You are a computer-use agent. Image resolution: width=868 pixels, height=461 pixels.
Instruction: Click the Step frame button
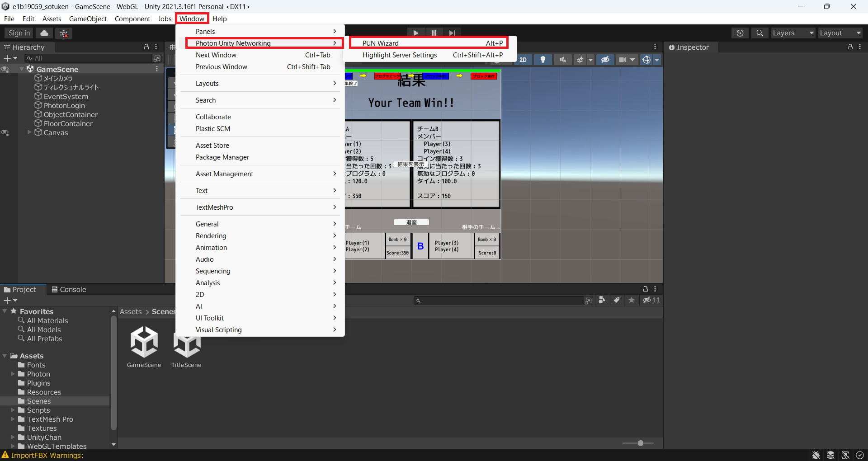click(x=452, y=33)
